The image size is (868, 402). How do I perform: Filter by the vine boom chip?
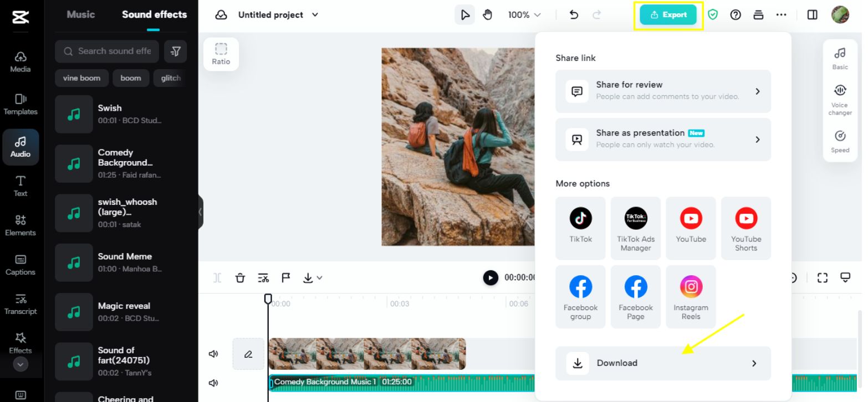[81, 78]
